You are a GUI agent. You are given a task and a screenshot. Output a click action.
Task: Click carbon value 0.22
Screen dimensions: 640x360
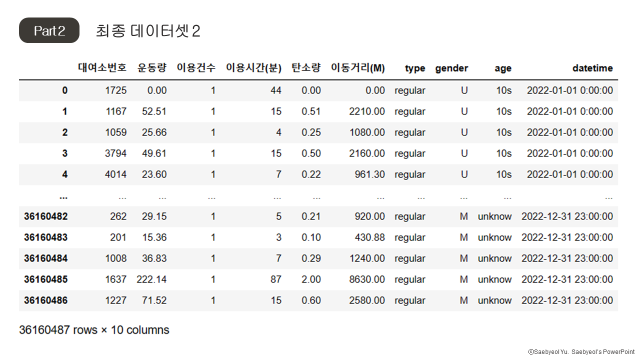311,175
